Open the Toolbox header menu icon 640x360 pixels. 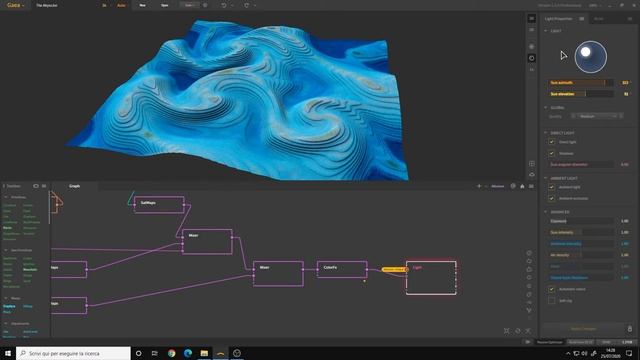[44, 186]
